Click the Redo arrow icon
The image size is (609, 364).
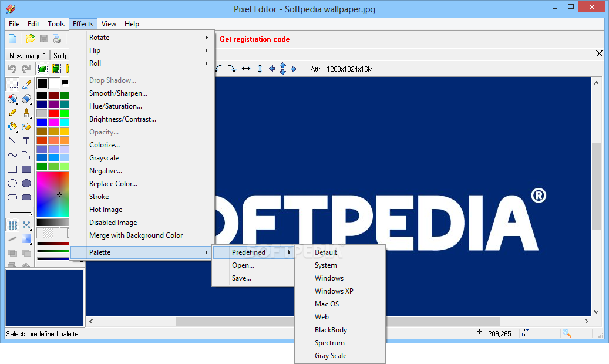click(26, 69)
